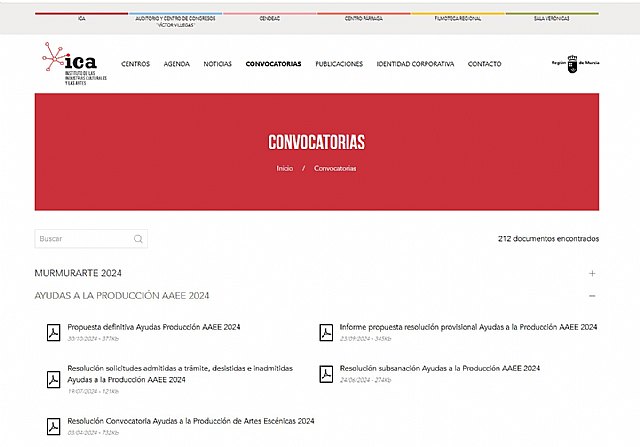Click the search magnifier icon
The height and width of the screenshot is (447, 640).
point(138,239)
